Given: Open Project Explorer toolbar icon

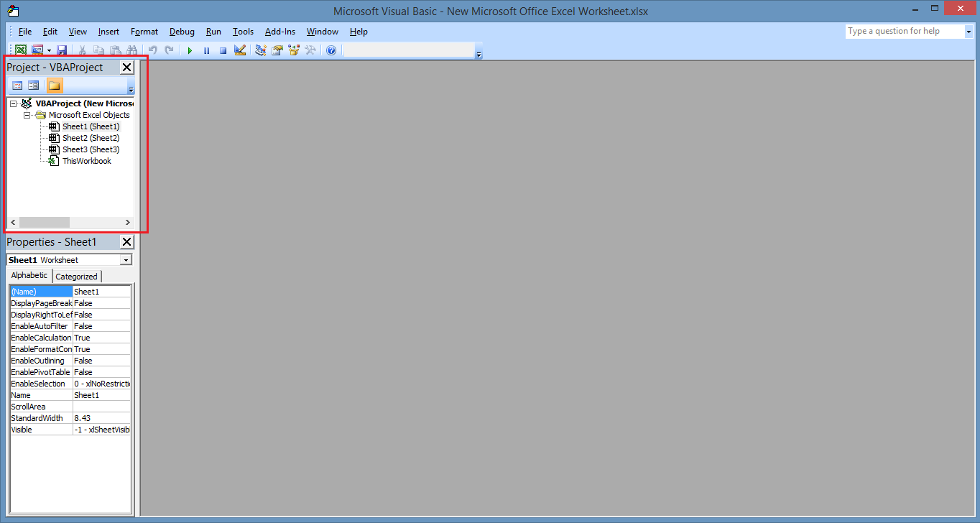Looking at the screenshot, I should (x=261, y=50).
